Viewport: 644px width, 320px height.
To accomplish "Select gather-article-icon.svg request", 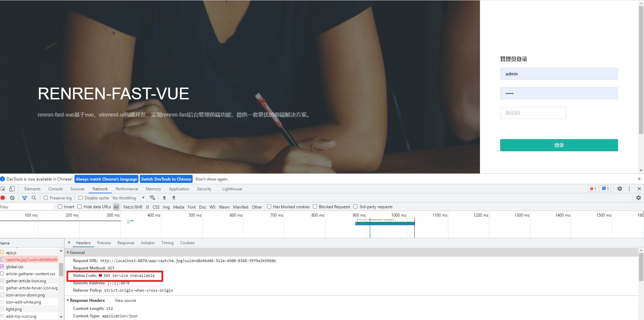I will tap(29, 281).
